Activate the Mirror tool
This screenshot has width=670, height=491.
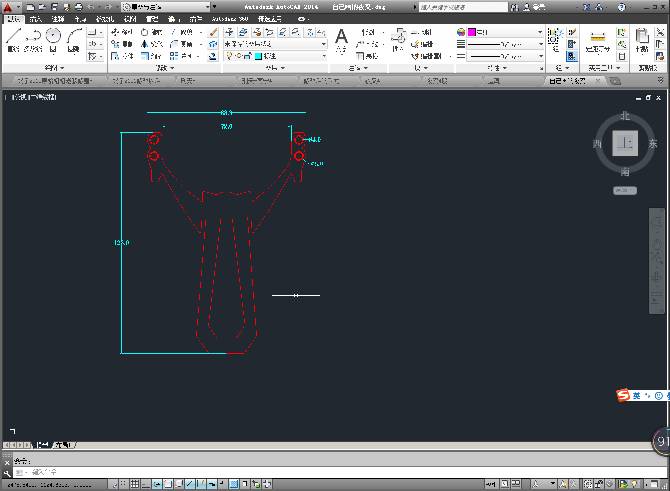coord(152,44)
